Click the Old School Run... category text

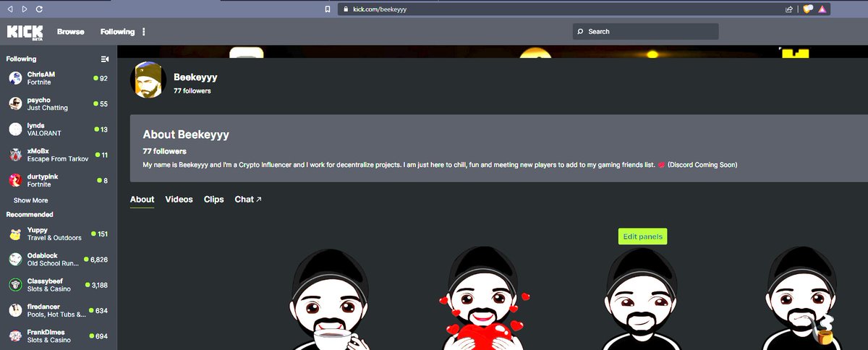(53, 263)
